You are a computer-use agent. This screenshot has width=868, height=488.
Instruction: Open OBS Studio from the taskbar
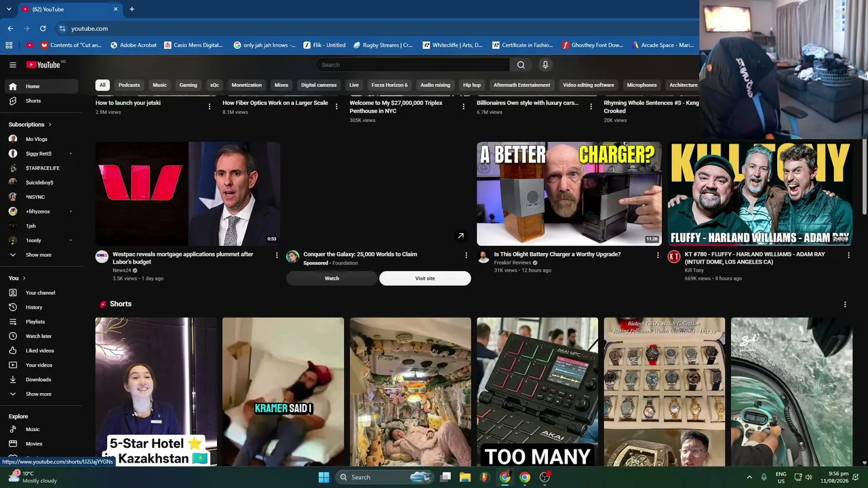[x=545, y=477]
